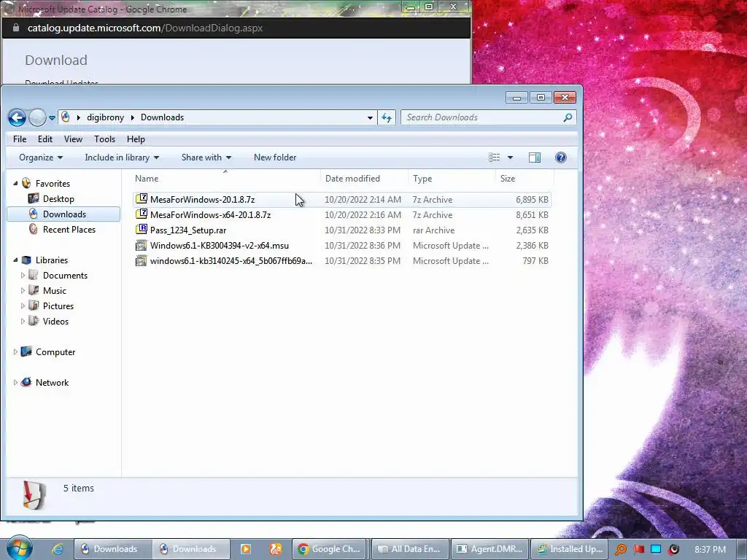Expand the Network node arrow

[15, 382]
